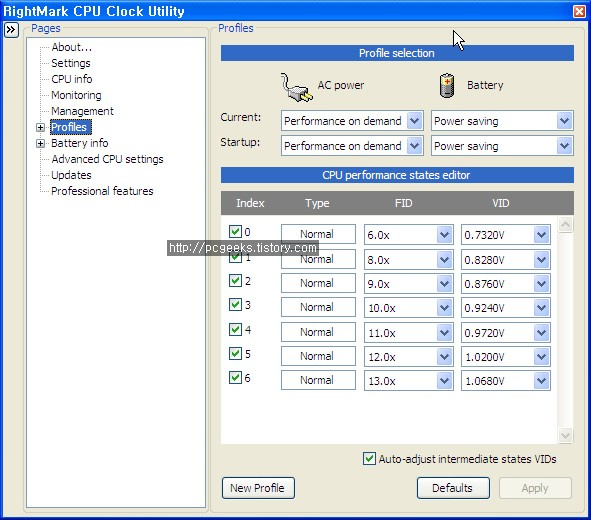Screen dimensions: 591x520
Task: Open Professional features page
Action: (102, 191)
